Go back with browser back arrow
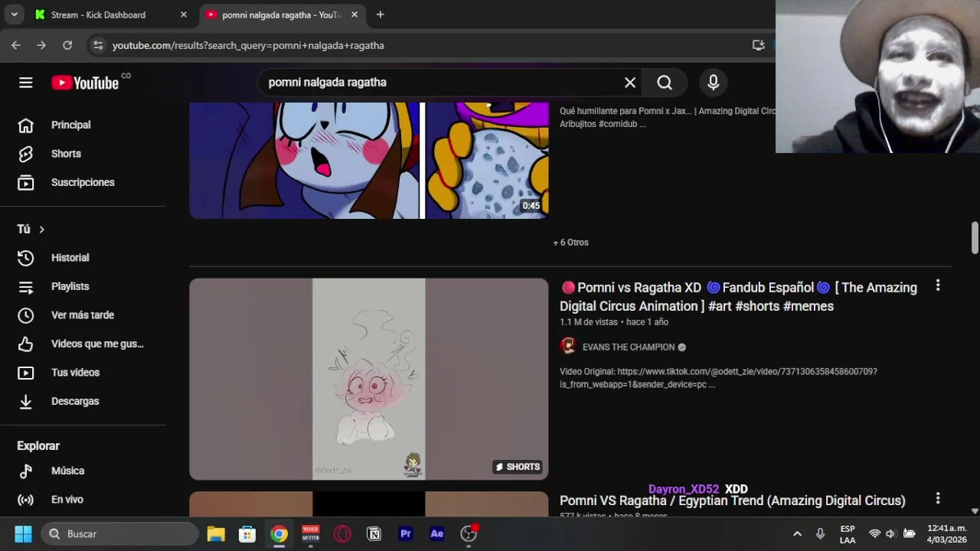The image size is (980, 551). click(16, 45)
